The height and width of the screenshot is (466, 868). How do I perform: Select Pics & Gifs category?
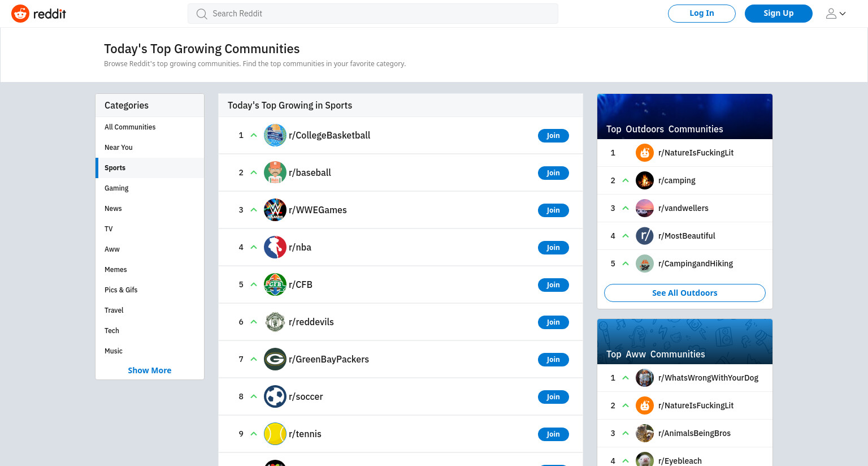pyautogui.click(x=150, y=290)
